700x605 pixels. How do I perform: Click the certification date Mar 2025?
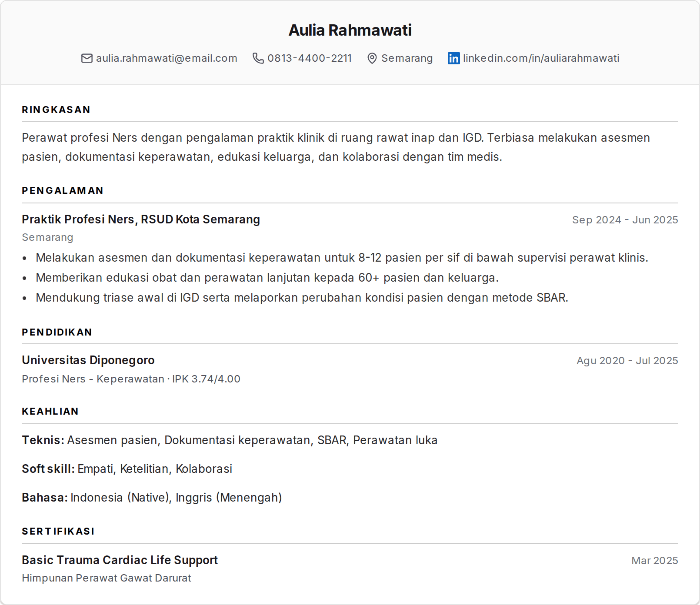[x=654, y=561]
